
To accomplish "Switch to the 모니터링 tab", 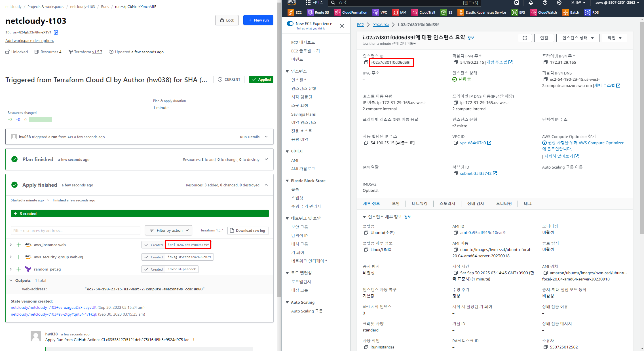I will (504, 203).
